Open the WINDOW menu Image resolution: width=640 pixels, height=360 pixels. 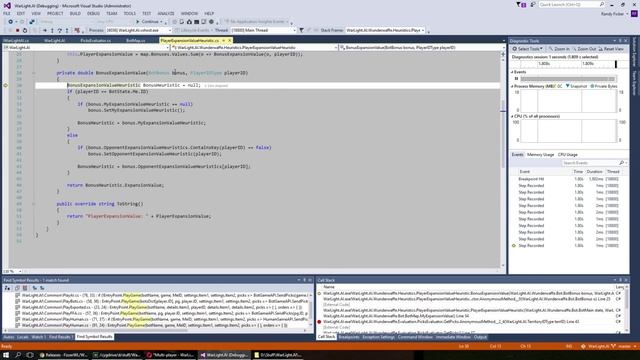189,13
